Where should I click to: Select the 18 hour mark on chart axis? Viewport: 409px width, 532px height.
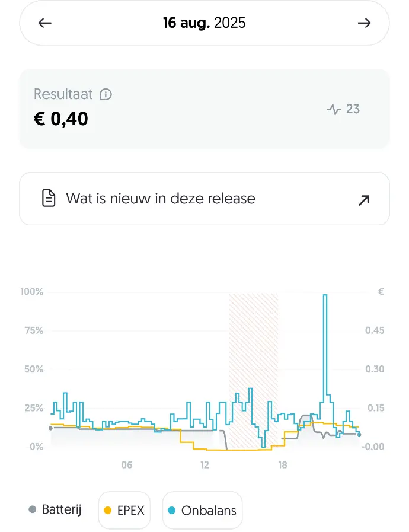[x=283, y=465]
